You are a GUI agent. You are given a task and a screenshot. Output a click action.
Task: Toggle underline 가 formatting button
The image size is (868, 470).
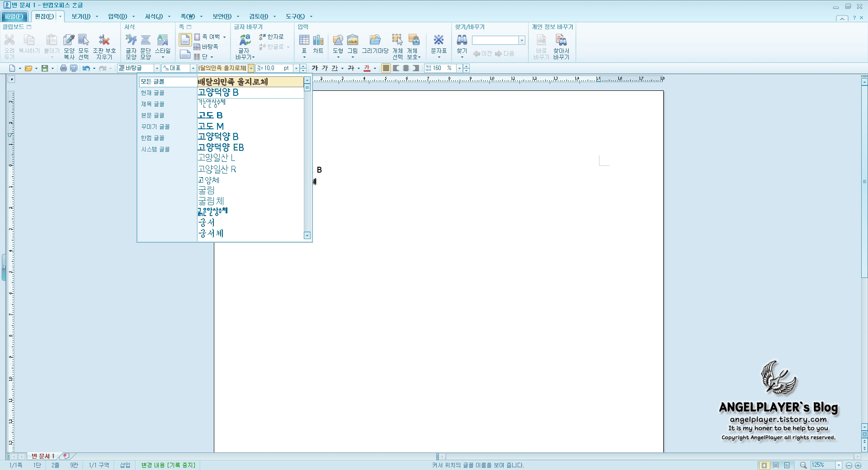(x=335, y=68)
